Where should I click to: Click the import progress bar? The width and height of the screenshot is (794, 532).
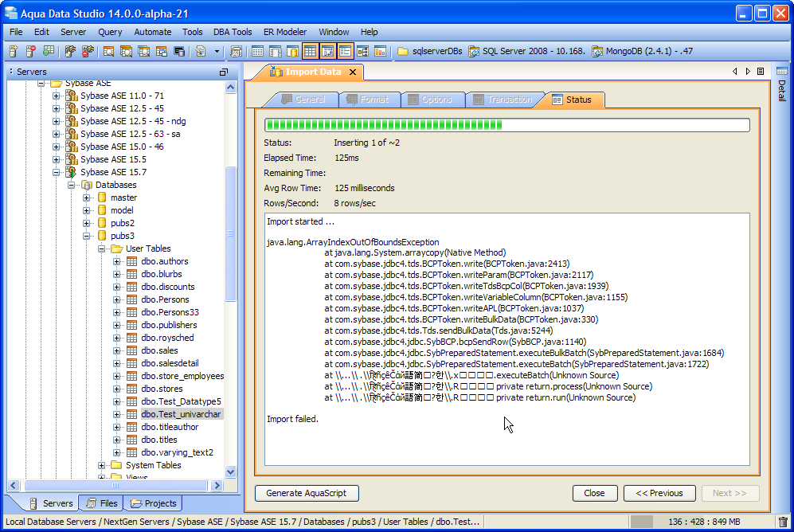pos(507,125)
